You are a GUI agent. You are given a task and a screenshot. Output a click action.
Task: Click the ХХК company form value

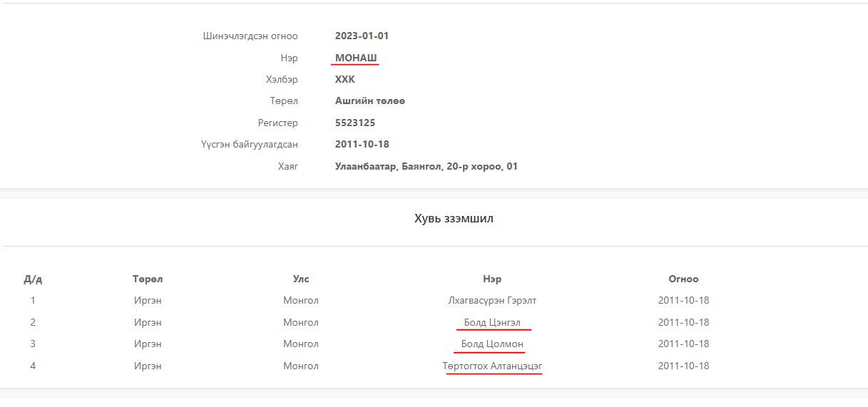tap(344, 80)
